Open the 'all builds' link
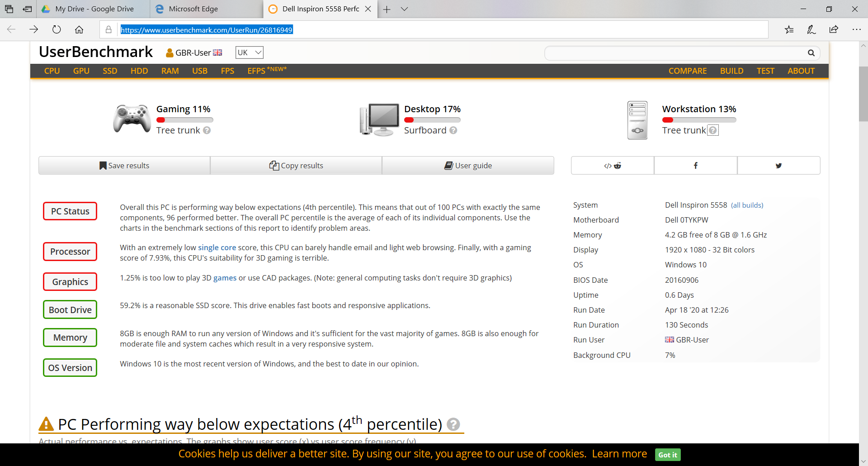The width and height of the screenshot is (868, 466). click(747, 205)
